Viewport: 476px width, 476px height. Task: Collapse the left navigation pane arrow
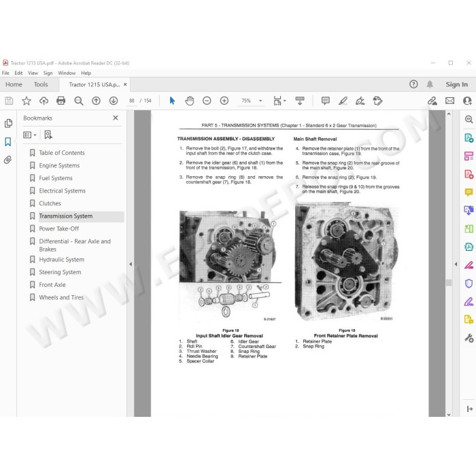coord(131,264)
